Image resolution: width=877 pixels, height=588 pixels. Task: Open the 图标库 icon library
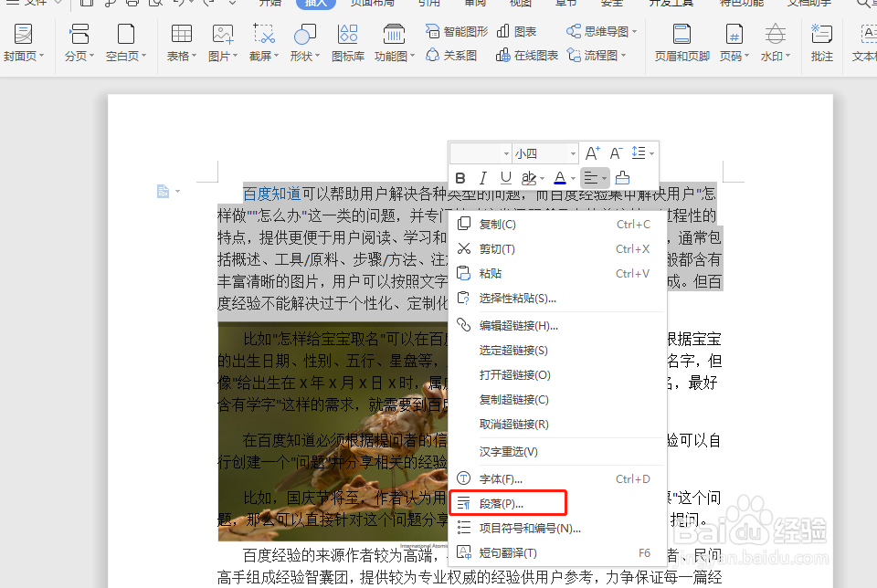(x=348, y=43)
